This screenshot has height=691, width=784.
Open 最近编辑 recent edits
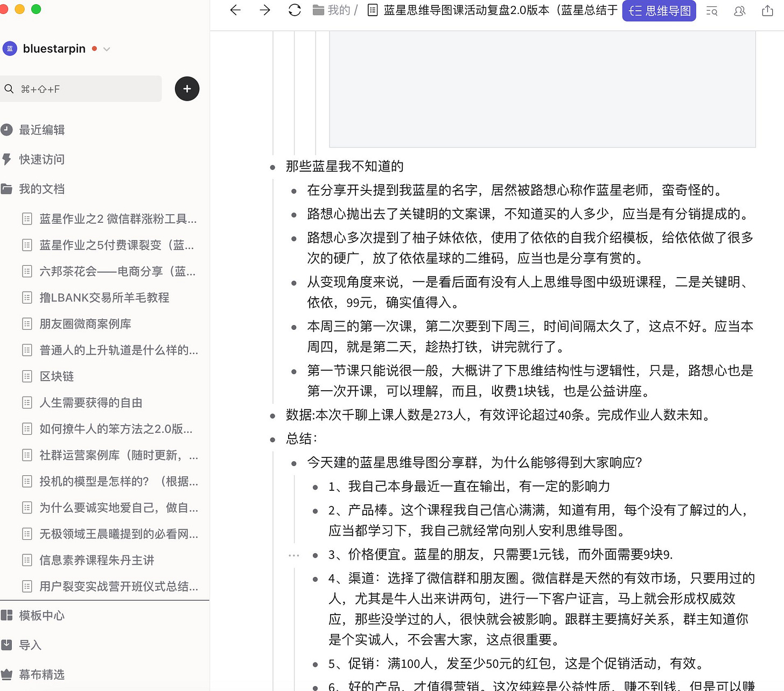tap(42, 130)
